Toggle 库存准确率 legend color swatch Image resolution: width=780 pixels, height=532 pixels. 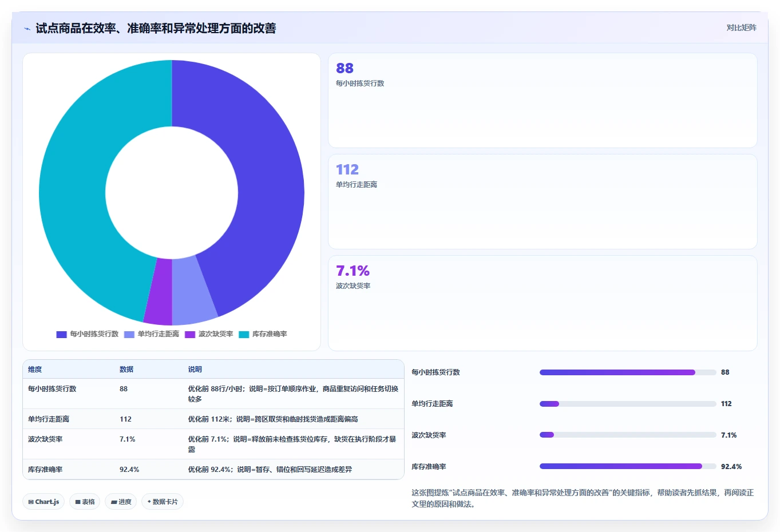pos(244,334)
